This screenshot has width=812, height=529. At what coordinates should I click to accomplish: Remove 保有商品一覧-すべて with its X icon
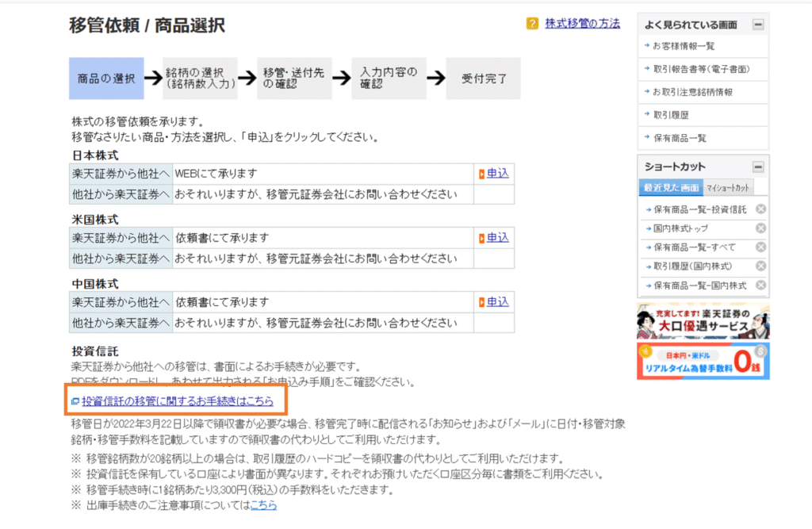tap(760, 247)
